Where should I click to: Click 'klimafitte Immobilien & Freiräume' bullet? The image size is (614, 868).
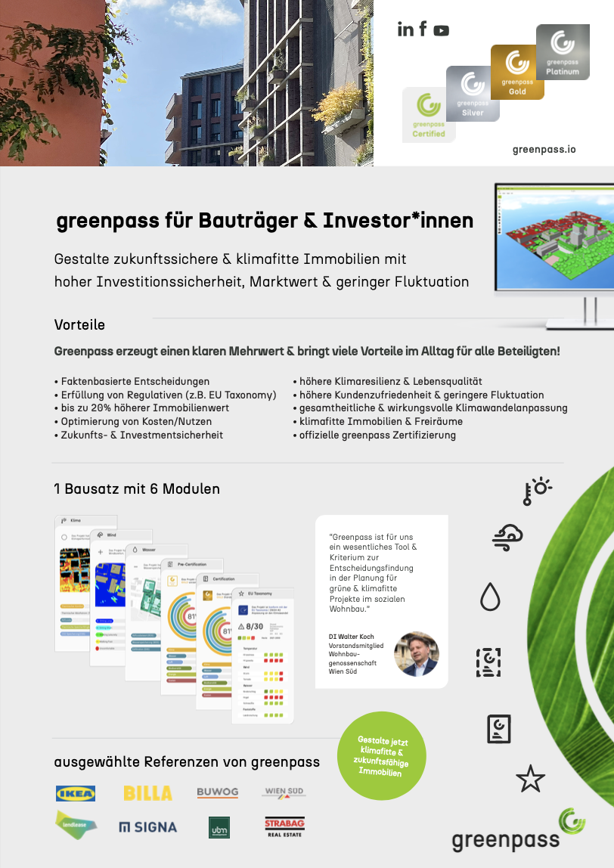click(378, 421)
